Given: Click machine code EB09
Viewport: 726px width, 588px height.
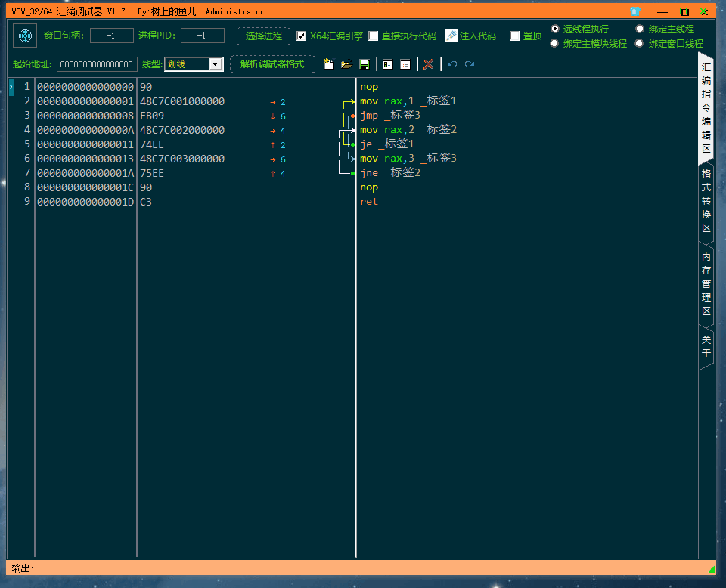Looking at the screenshot, I should [152, 116].
